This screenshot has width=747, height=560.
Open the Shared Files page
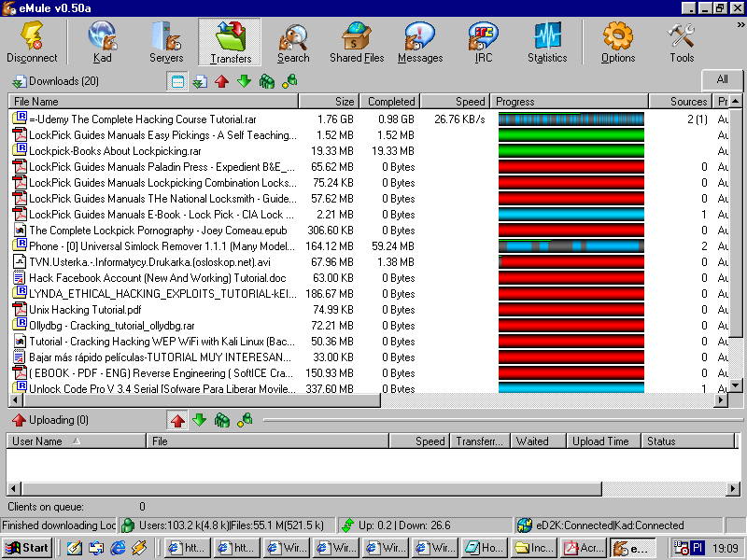pos(357,43)
